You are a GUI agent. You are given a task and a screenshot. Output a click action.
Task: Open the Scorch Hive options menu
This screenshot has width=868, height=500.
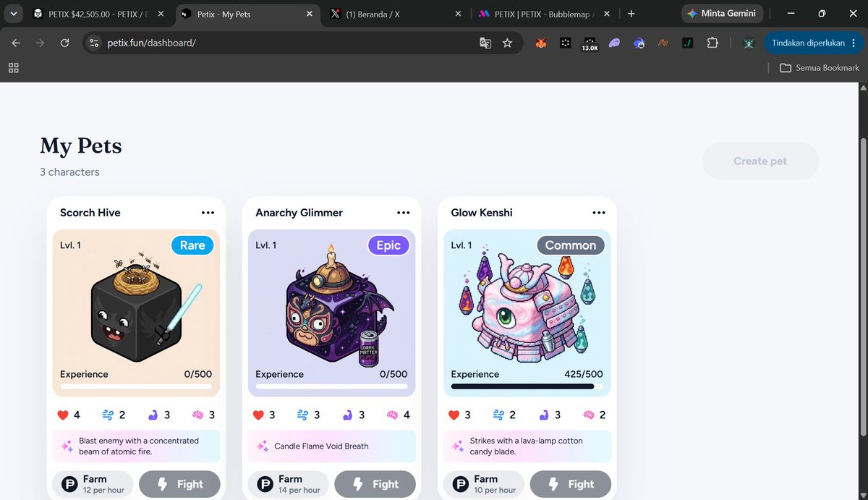[x=208, y=213]
